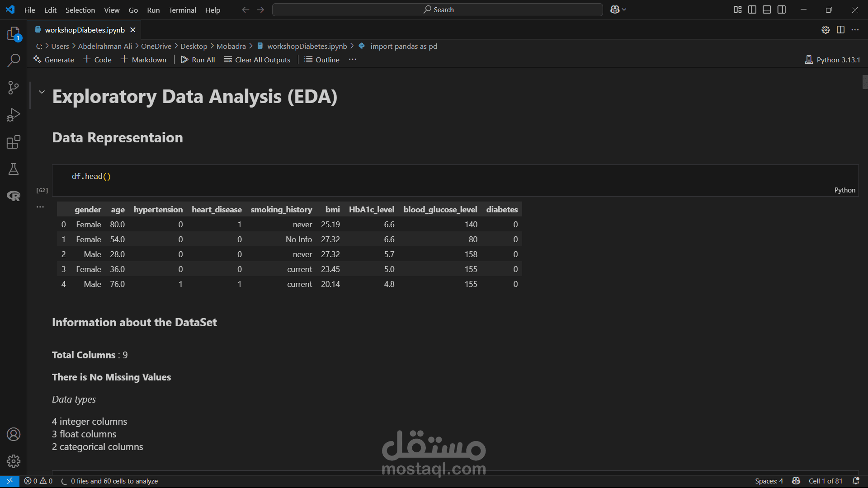Viewport: 868px width, 488px height.
Task: Click the Data Representaion heading
Action: [x=118, y=137]
